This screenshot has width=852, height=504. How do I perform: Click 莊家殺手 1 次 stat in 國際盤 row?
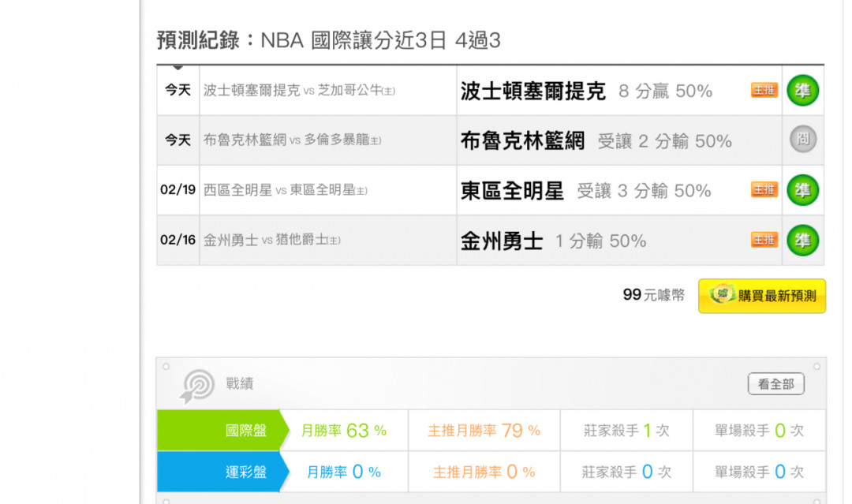[x=626, y=431]
